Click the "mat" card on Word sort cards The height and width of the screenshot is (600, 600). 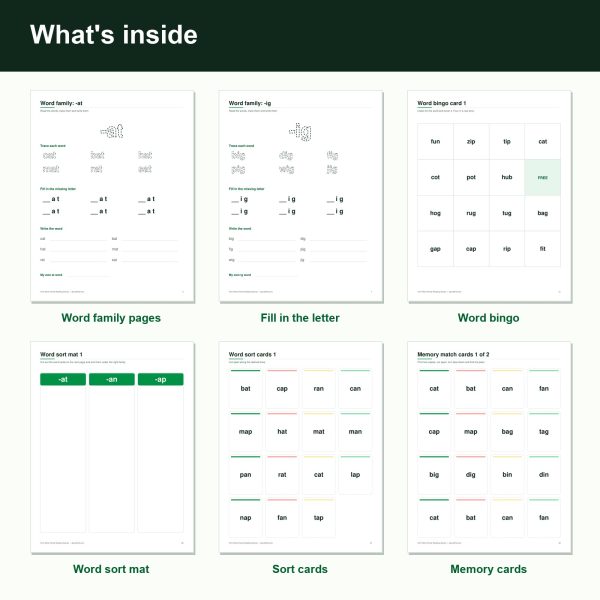click(319, 432)
